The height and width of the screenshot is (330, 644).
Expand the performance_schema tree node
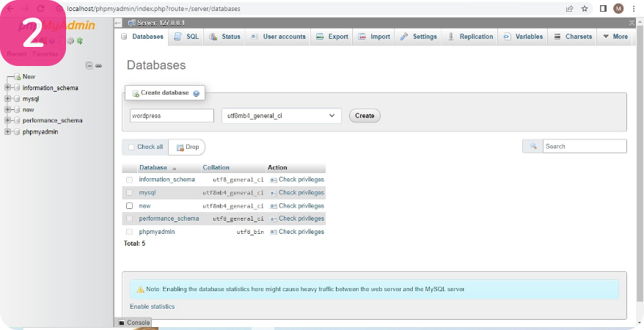pyautogui.click(x=7, y=121)
